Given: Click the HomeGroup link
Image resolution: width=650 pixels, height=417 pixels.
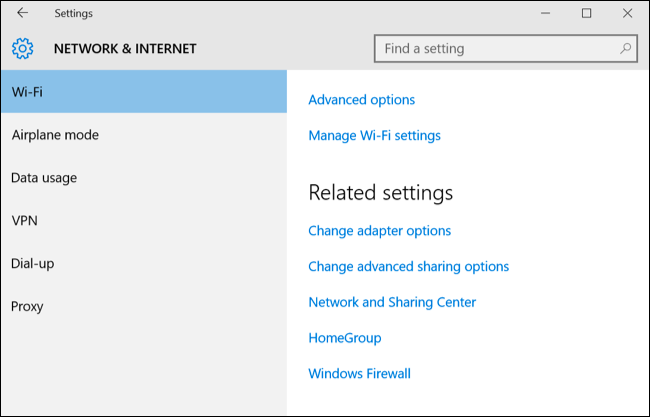Looking at the screenshot, I should pyautogui.click(x=345, y=338).
